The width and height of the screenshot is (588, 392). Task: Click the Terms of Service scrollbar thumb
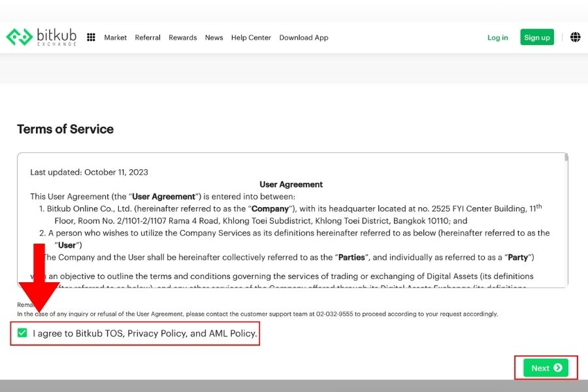pyautogui.click(x=566, y=157)
